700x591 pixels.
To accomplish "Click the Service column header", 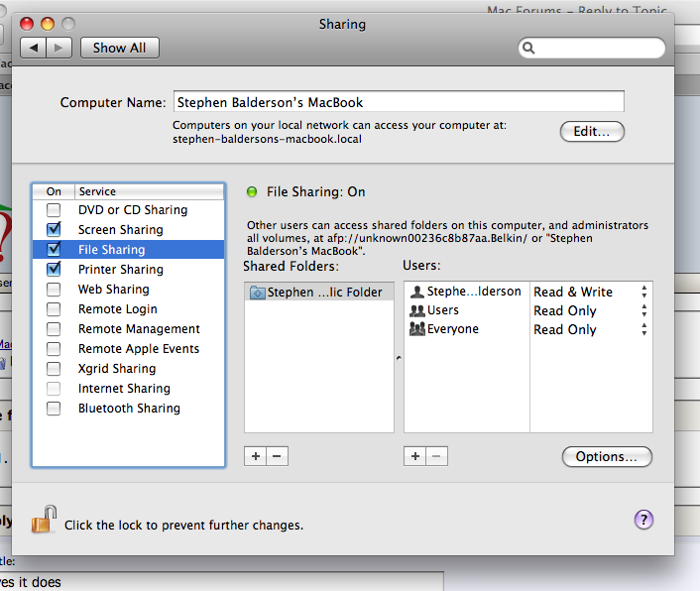I will coord(149,191).
